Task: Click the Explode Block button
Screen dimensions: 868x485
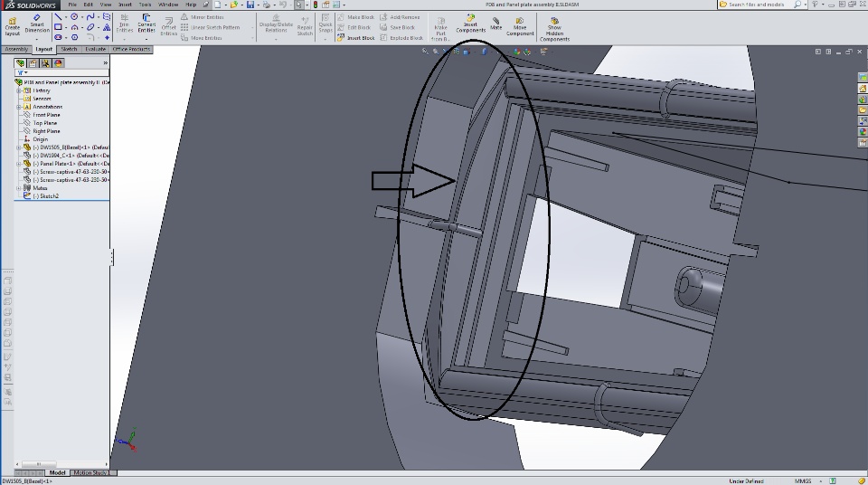Action: coord(401,38)
